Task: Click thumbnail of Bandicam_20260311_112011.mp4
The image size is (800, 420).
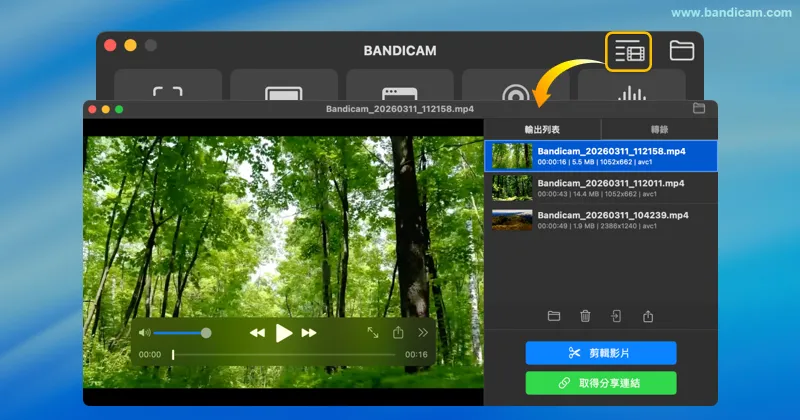Action: [512, 188]
